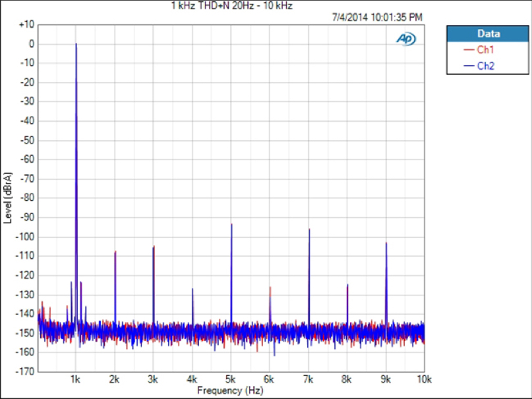The width and height of the screenshot is (532, 399).
Task: Click the tip of the 2 kHz harmonic spike
Action: point(115,252)
